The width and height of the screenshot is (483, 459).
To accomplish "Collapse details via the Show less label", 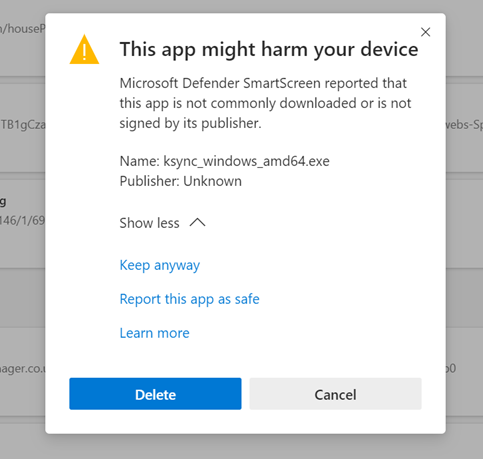I will (x=149, y=223).
